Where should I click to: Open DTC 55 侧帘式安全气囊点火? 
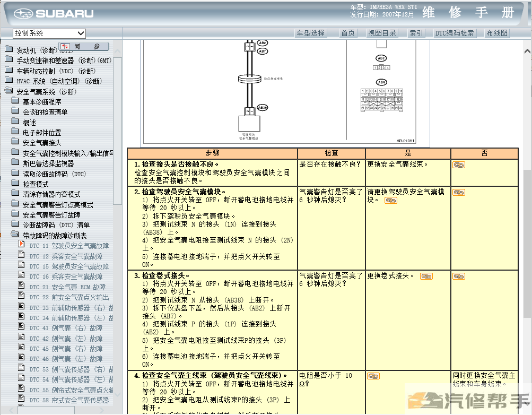(x=71, y=390)
